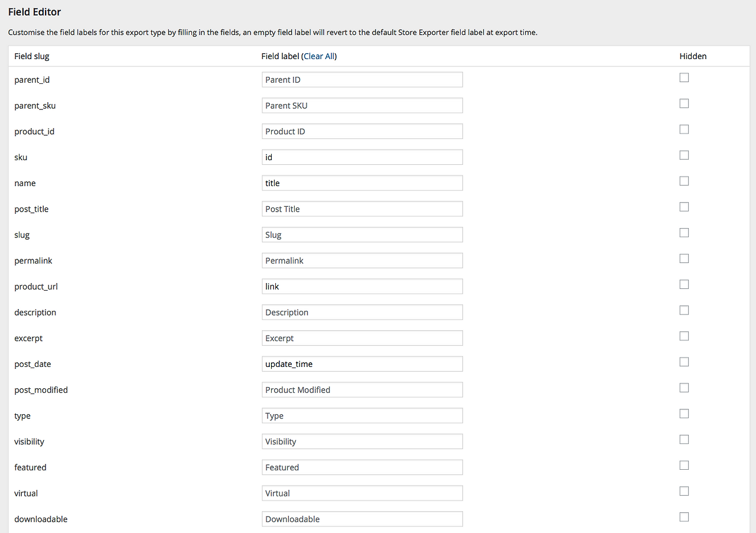Image resolution: width=756 pixels, height=533 pixels.
Task: Select the 'downloadable' slug text
Action: pos(41,519)
